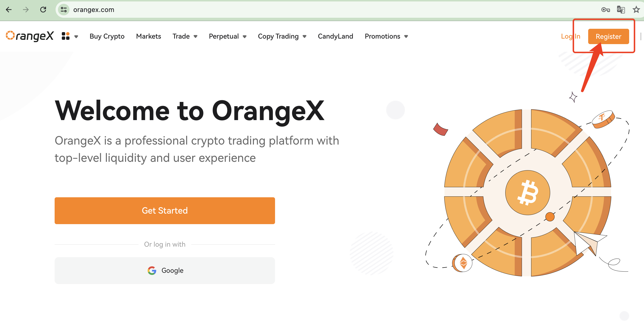Open site information icon in address bar
This screenshot has height=326, width=644.
[64, 10]
